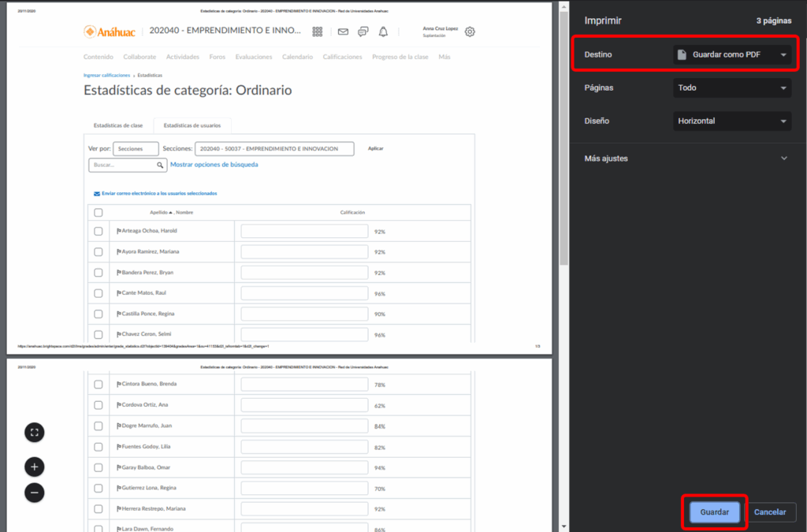The height and width of the screenshot is (532, 807).
Task: Click the Guardar button
Action: [715, 512]
